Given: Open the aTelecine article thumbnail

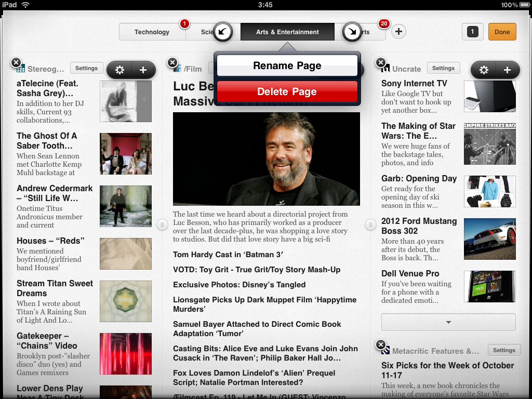Looking at the screenshot, I should 126,101.
